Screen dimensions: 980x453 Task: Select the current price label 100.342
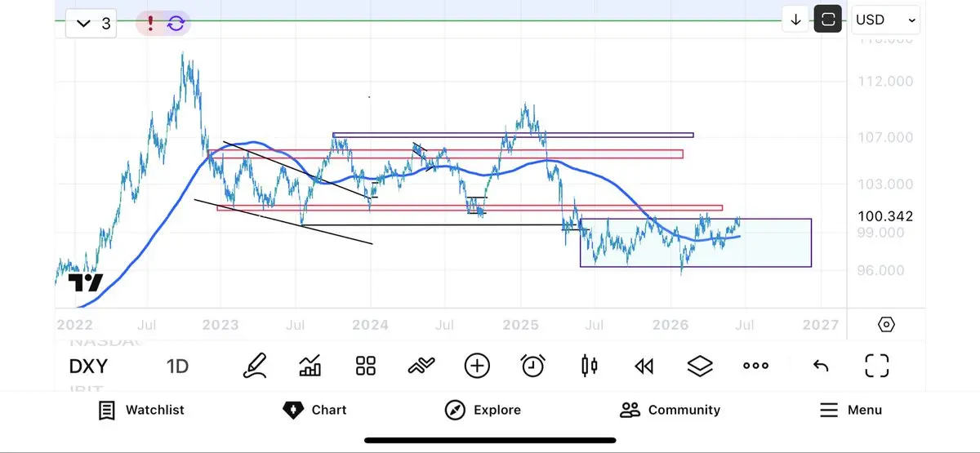885,216
